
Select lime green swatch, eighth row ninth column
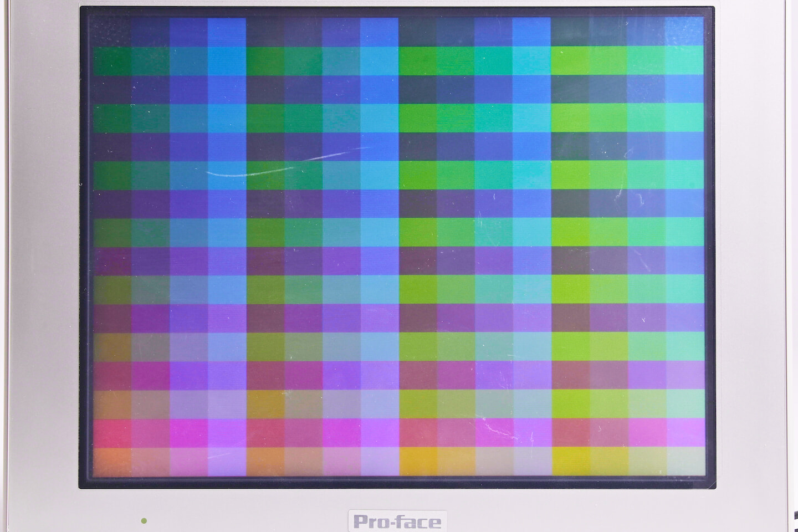tap(417, 232)
